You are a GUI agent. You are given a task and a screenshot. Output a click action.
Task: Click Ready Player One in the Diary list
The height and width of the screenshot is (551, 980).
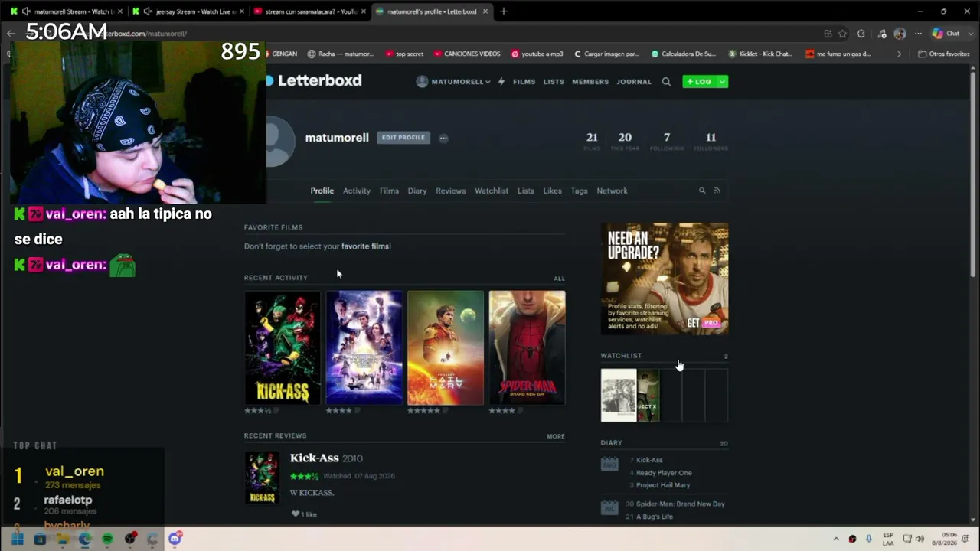664,473
